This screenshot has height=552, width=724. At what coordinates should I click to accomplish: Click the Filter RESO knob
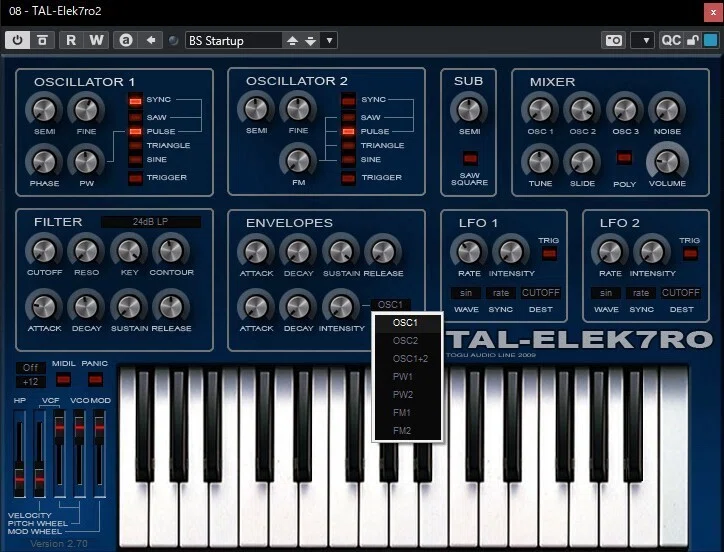[86, 251]
